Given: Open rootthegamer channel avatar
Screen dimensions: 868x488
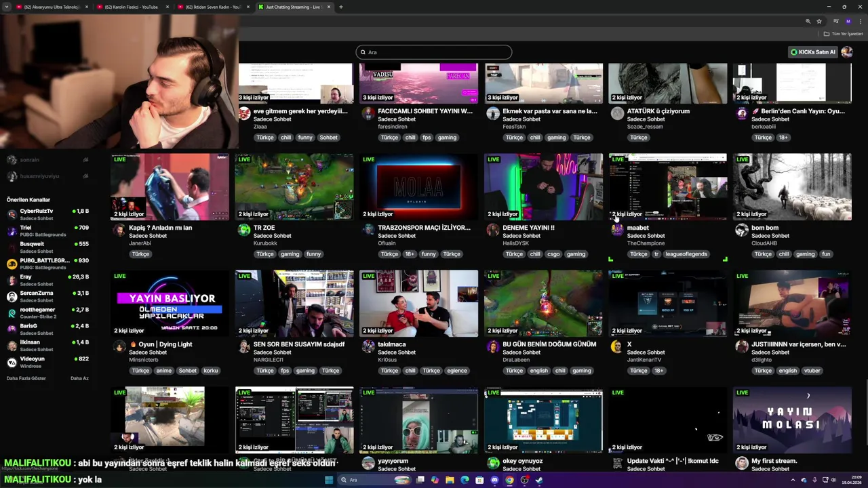Looking at the screenshot, I should (x=12, y=312).
